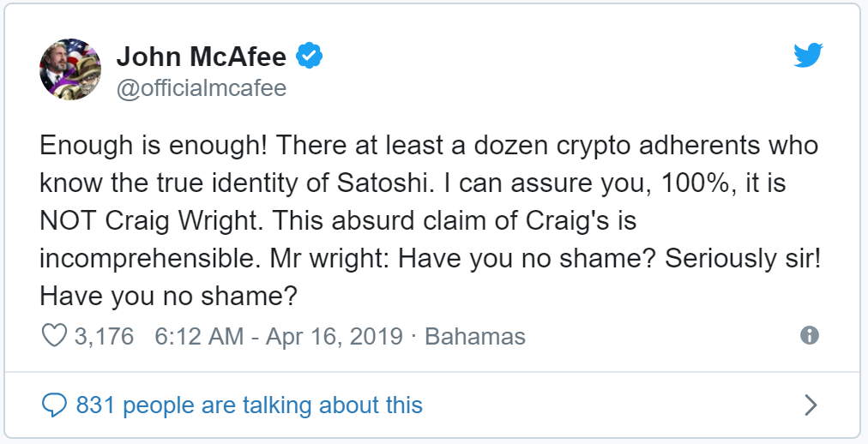Screen dimensions: 868x444
Task: Click the final line "Have you no shame?"
Action: [168, 296]
